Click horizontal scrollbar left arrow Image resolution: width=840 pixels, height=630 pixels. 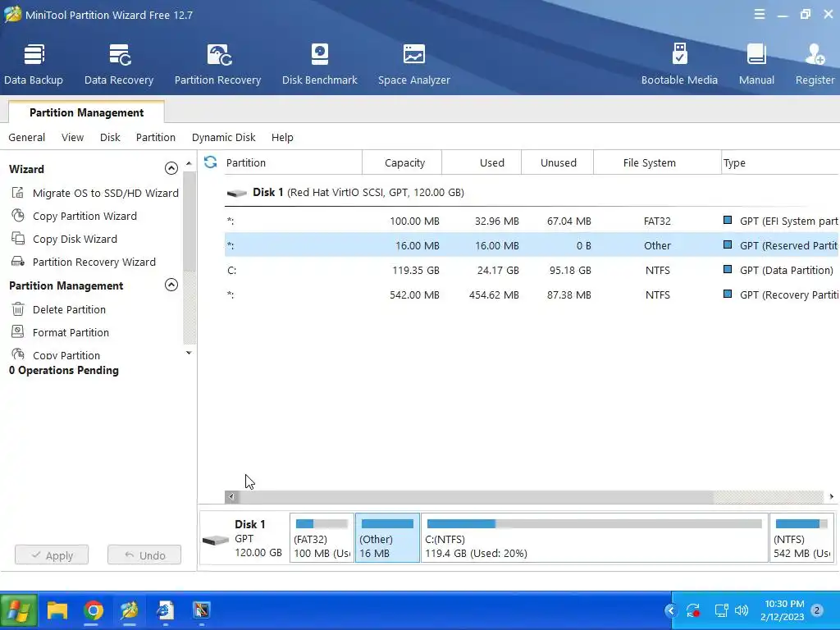click(x=231, y=496)
